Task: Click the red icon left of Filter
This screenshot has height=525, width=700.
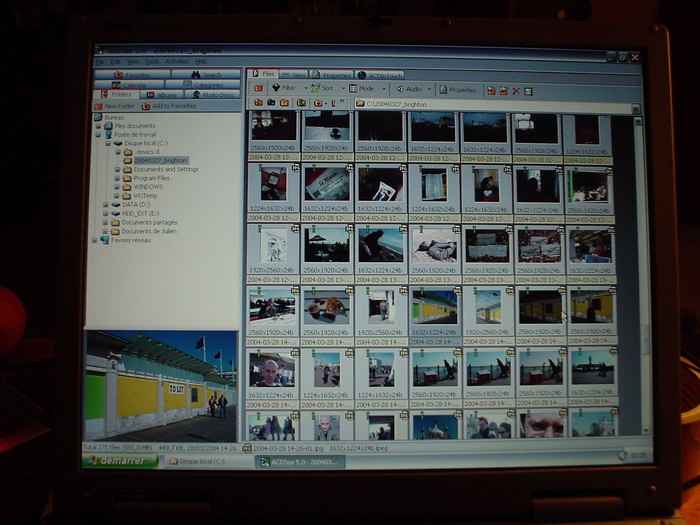Action: (x=258, y=88)
